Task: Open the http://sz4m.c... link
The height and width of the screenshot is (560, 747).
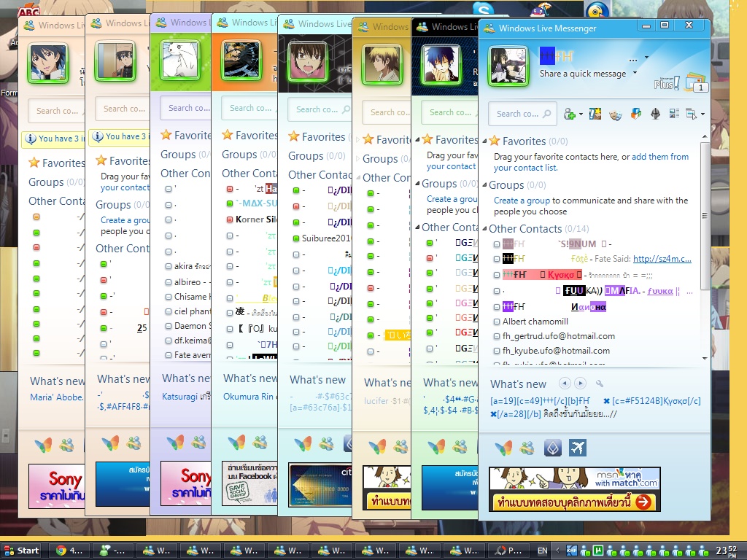Action: click(662, 259)
